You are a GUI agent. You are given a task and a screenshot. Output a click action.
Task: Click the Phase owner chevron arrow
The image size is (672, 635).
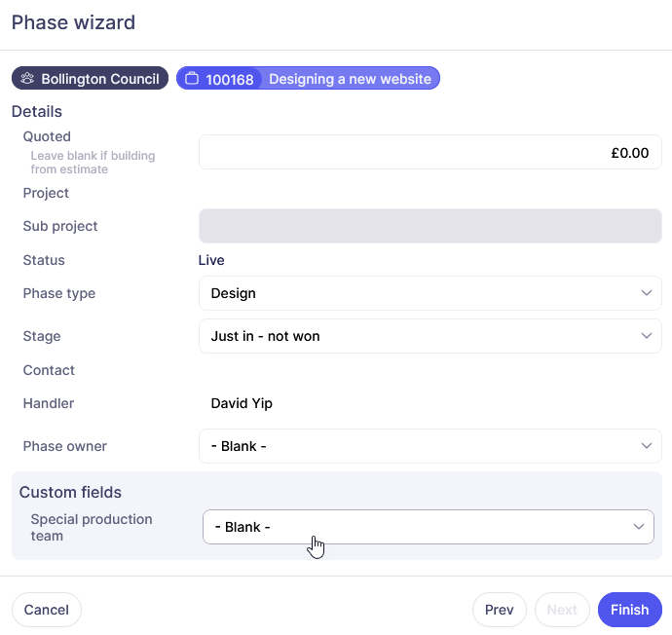pyautogui.click(x=647, y=446)
